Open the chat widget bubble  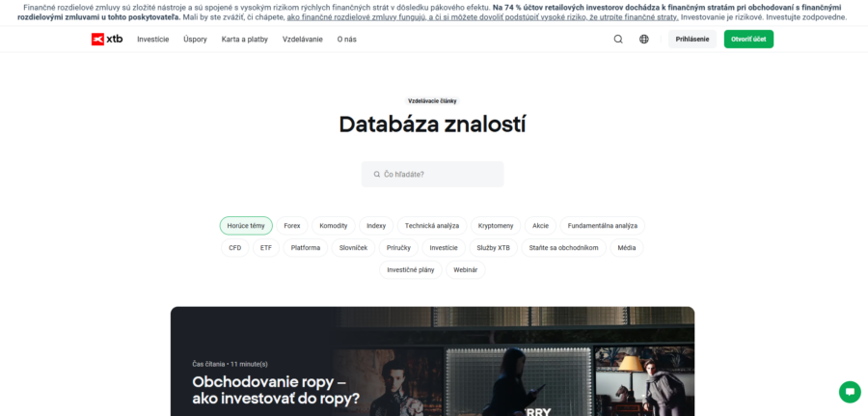850,392
